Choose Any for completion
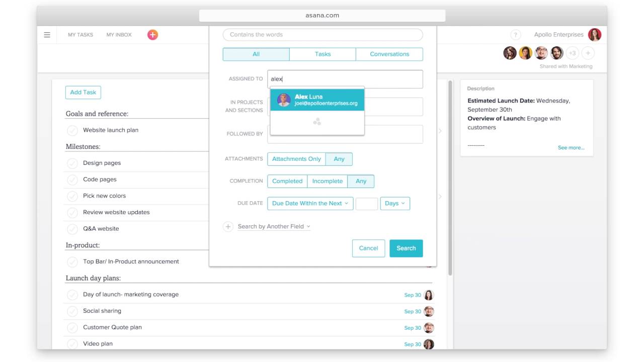The image size is (644, 362). pos(361,182)
